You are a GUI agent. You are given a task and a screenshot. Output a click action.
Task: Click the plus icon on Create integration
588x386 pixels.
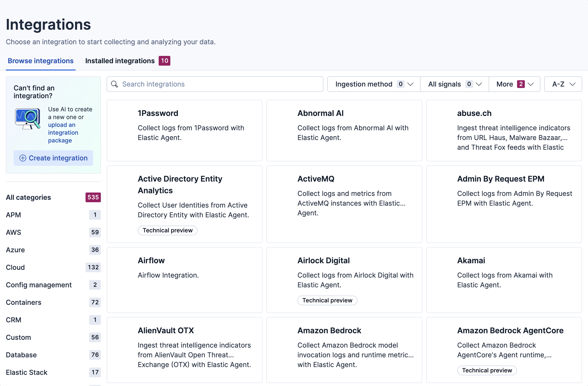coord(23,158)
